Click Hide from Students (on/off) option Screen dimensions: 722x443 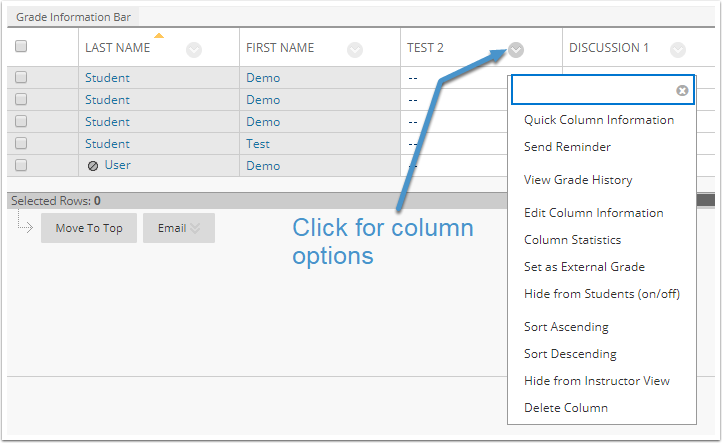[602, 294]
